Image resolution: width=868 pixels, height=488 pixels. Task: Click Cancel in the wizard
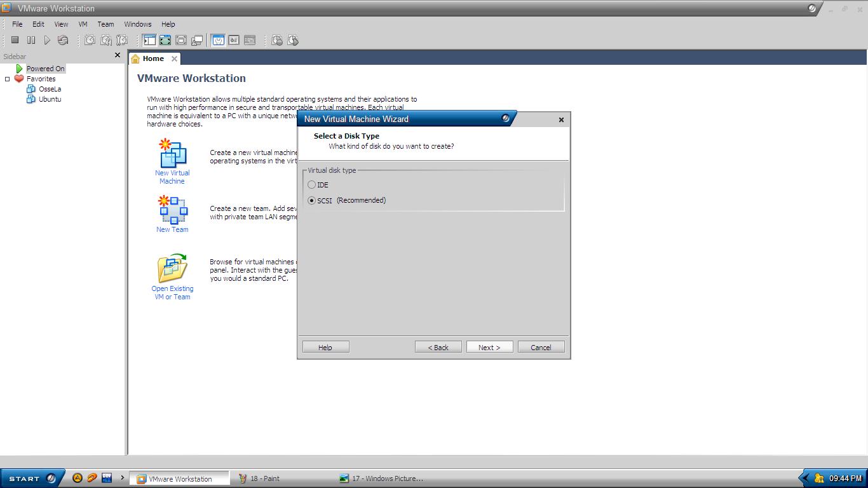click(541, 347)
